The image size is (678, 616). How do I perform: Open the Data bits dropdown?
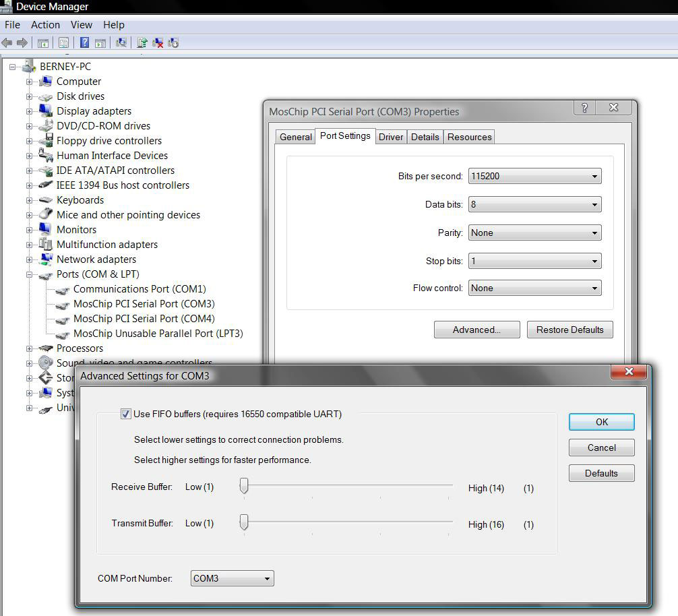[535, 204]
